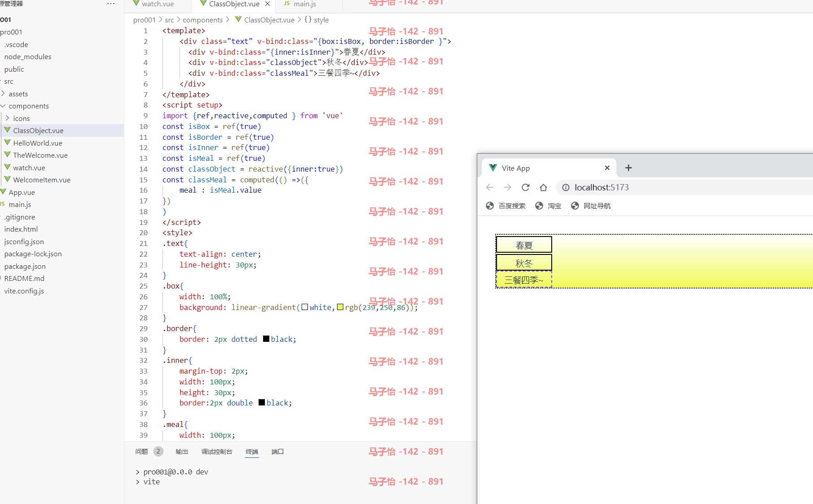Open the 输出 output panel tab
This screenshot has height=504, width=813.
pyautogui.click(x=182, y=452)
